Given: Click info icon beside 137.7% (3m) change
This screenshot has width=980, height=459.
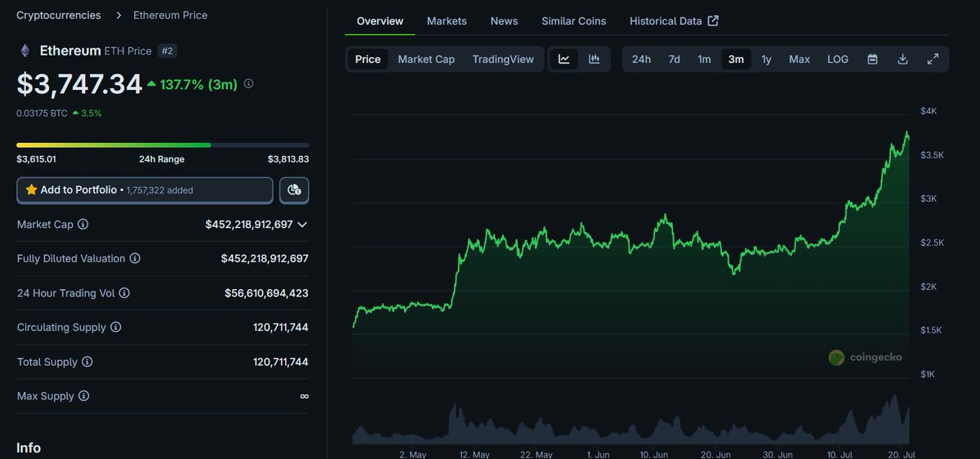Looking at the screenshot, I should tap(248, 83).
